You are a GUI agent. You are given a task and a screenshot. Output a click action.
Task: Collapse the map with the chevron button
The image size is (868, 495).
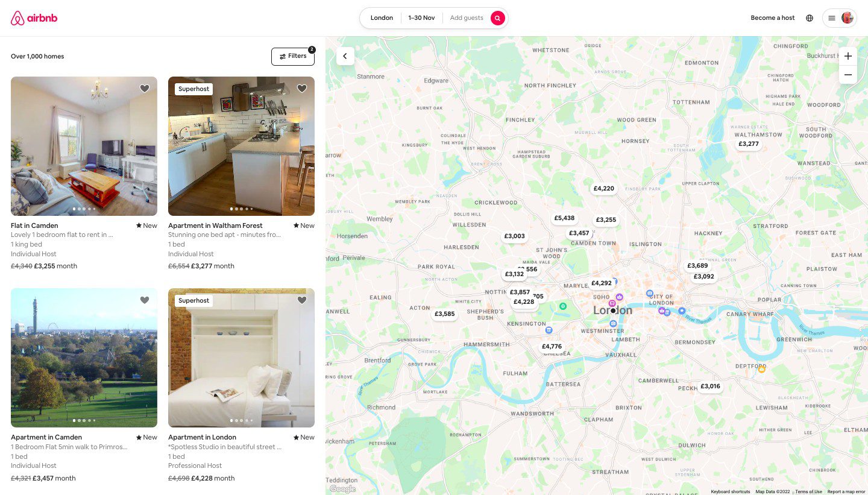click(345, 56)
